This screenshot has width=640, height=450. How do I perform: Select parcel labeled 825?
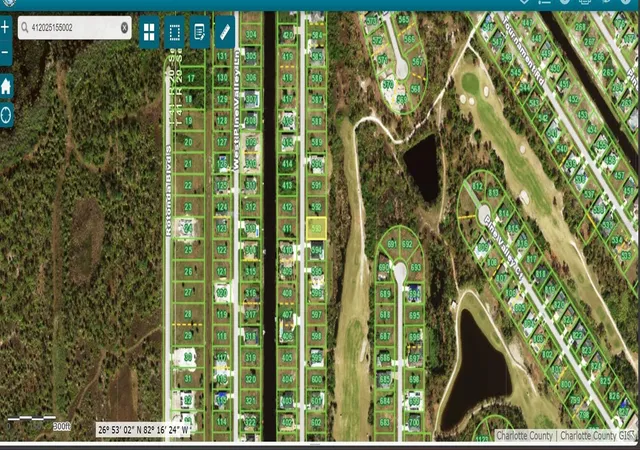(605, 381)
